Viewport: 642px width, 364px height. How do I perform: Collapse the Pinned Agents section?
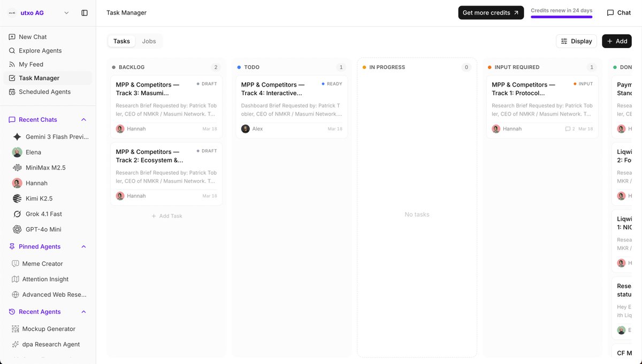[x=83, y=246]
